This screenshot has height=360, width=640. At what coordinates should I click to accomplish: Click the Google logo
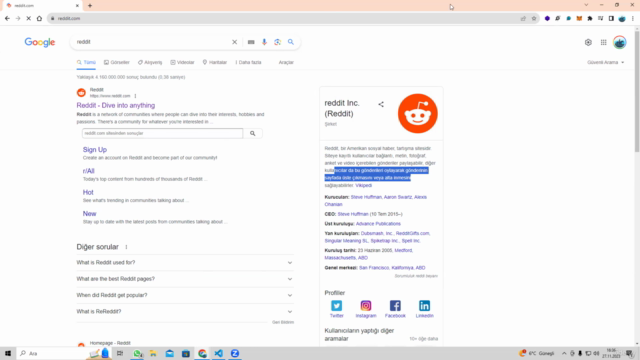(40, 42)
